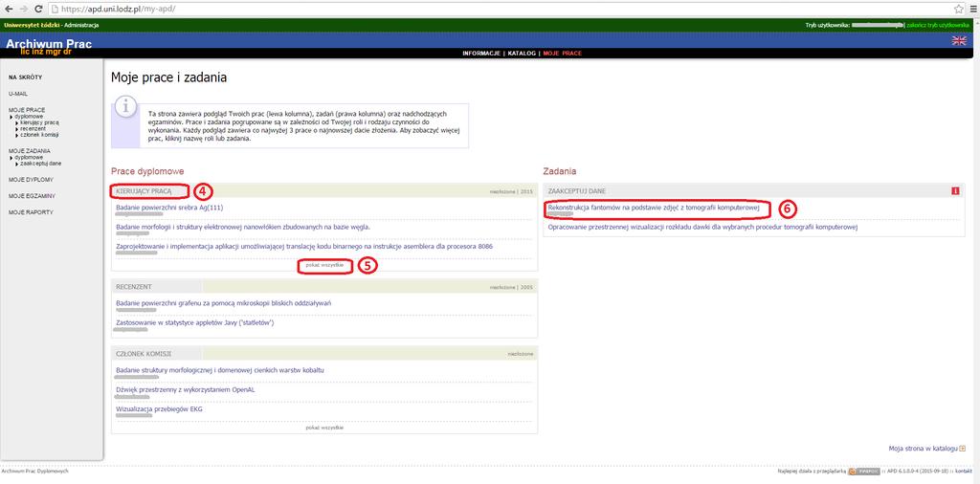Open the ZAAKCEPTUJ DANE task heading

(x=576, y=191)
